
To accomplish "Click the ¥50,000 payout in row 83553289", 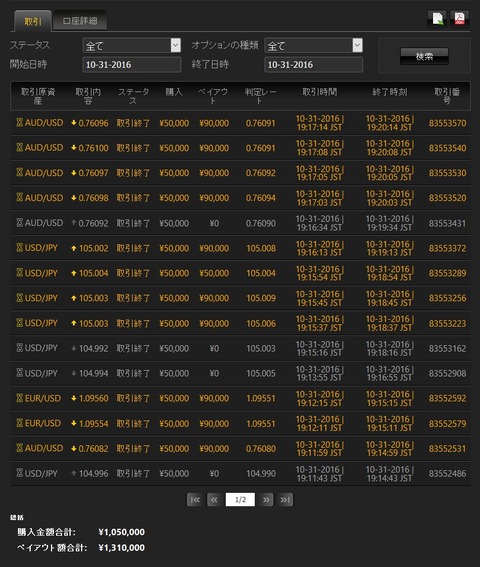I will pyautogui.click(x=214, y=273).
